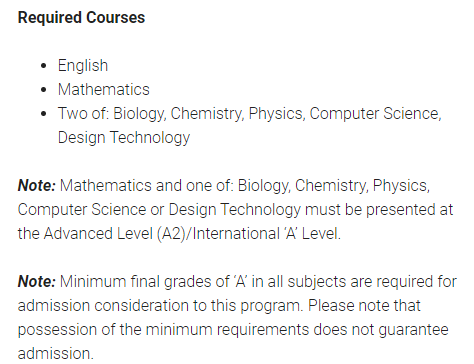Click 'possession of the minimum requirements' text

[164, 330]
